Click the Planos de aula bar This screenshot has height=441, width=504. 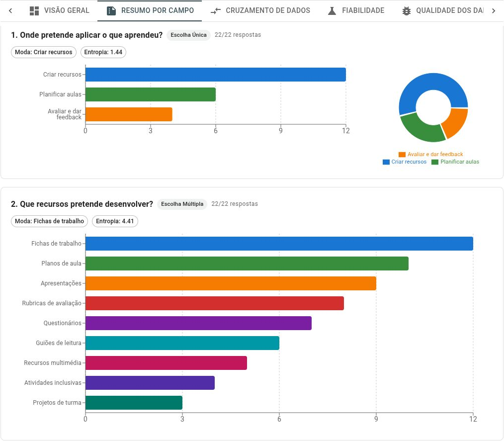point(247,264)
